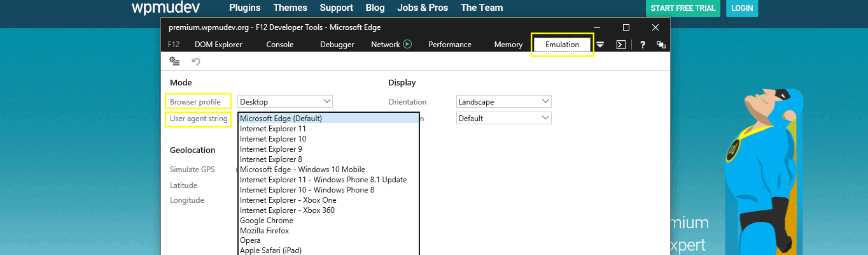868x255 pixels.
Task: Open the Themes link in site navigation
Action: pyautogui.click(x=290, y=8)
